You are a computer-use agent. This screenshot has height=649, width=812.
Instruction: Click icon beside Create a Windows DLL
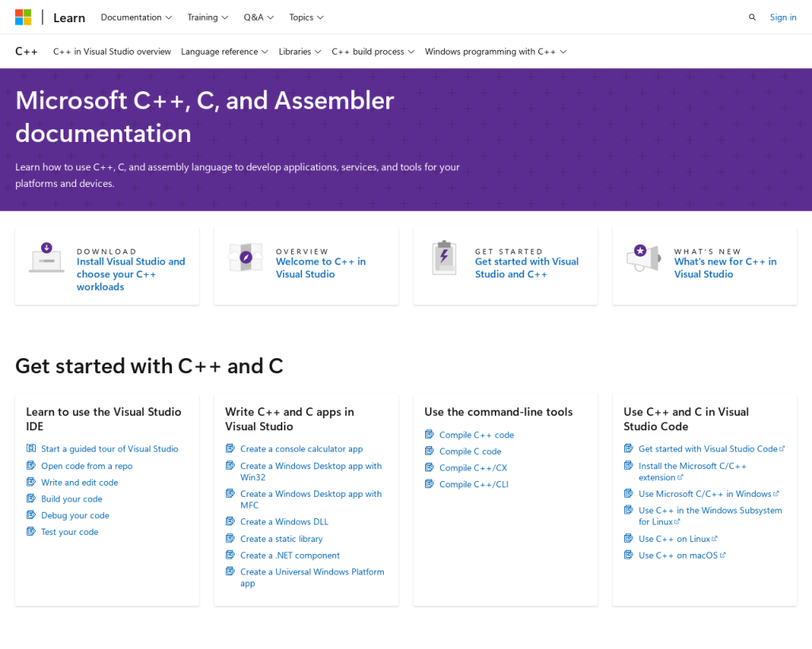[x=230, y=521]
